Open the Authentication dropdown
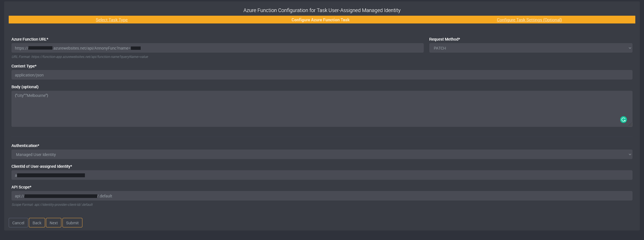Image resolution: width=644 pixels, height=240 pixels. point(322,154)
